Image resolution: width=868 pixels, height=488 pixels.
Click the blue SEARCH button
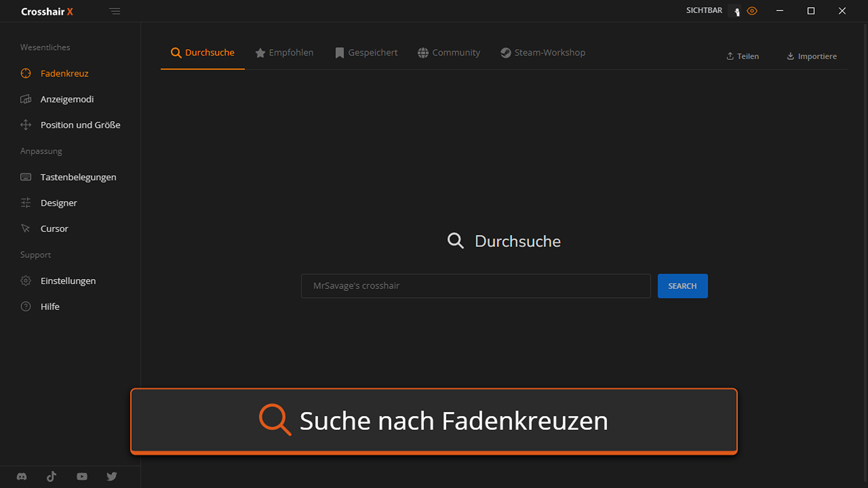(x=683, y=286)
